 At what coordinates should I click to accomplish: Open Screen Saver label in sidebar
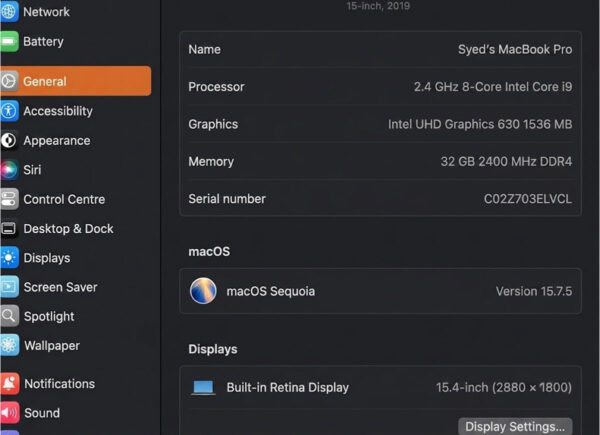pos(60,287)
